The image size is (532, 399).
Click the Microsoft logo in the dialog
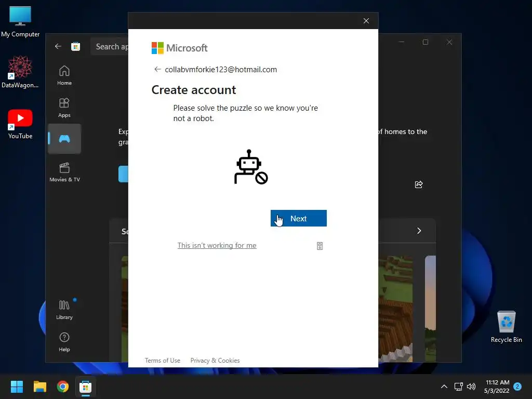(x=179, y=48)
